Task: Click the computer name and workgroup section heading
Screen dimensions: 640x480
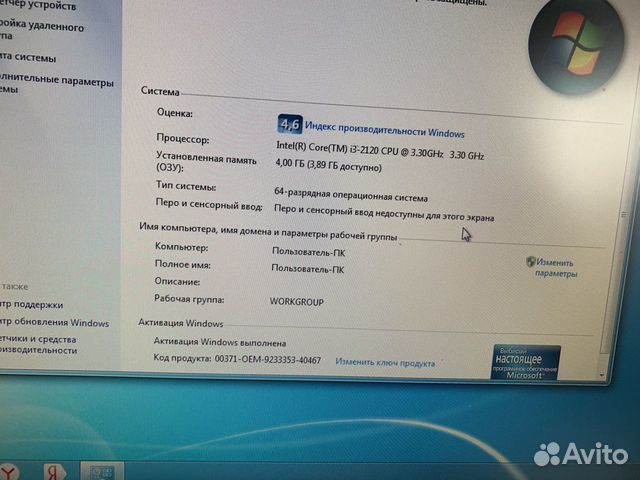Action: click(268, 231)
